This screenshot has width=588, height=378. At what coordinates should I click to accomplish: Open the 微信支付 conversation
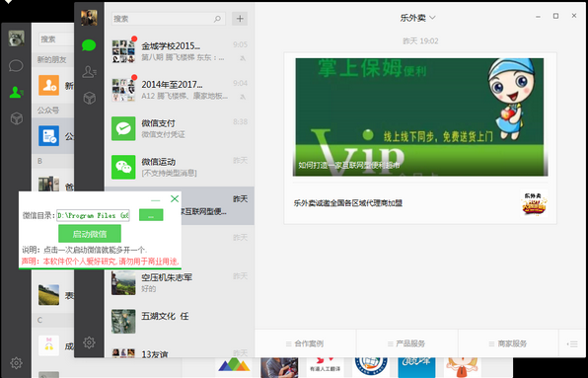tap(180, 128)
